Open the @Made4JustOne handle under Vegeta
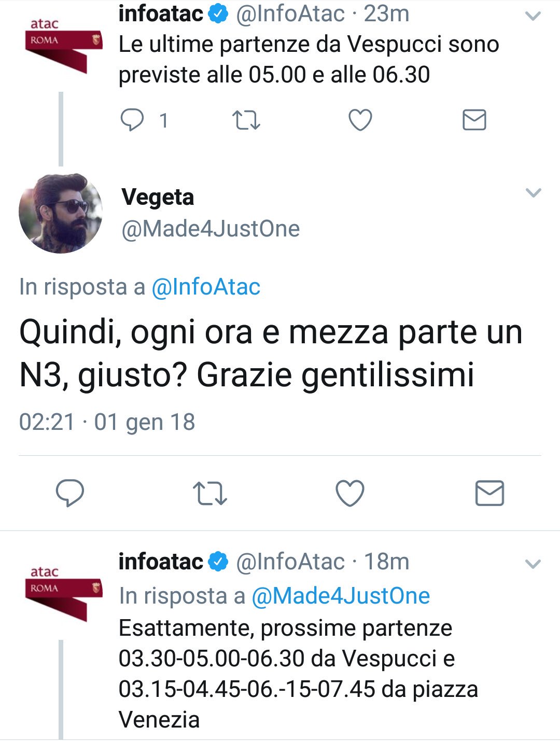 coord(211,229)
